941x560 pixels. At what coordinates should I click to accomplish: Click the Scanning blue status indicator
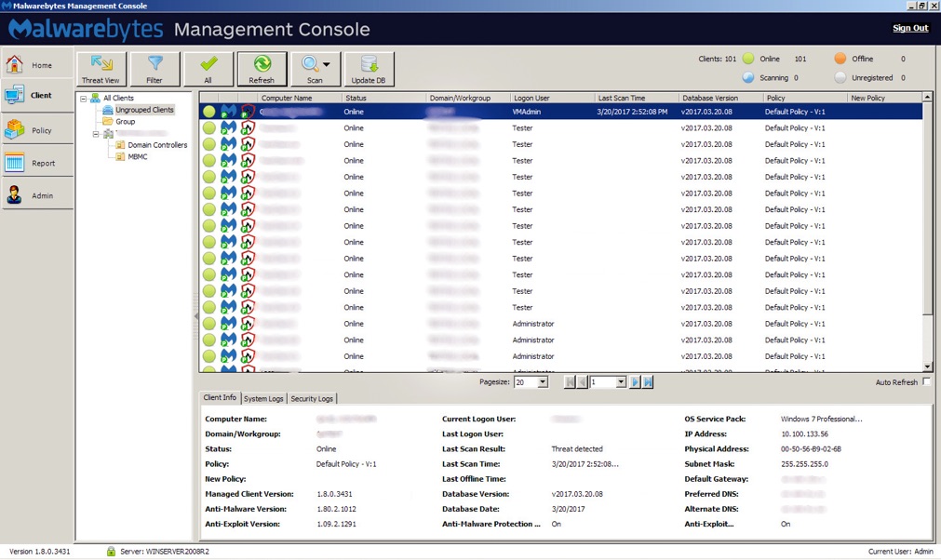pos(747,77)
